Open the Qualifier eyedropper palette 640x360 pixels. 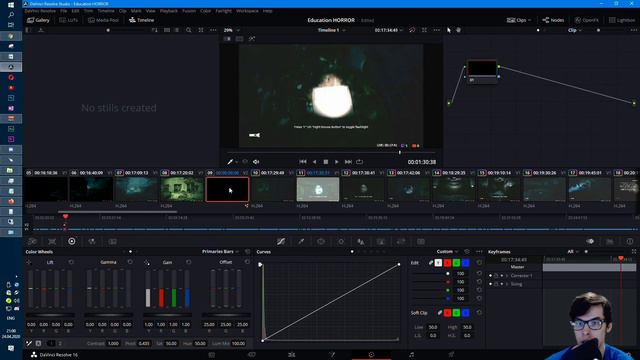(x=301, y=242)
